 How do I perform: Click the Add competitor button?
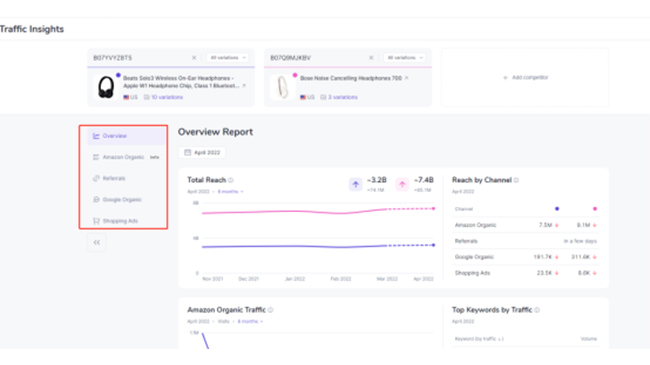click(x=525, y=78)
